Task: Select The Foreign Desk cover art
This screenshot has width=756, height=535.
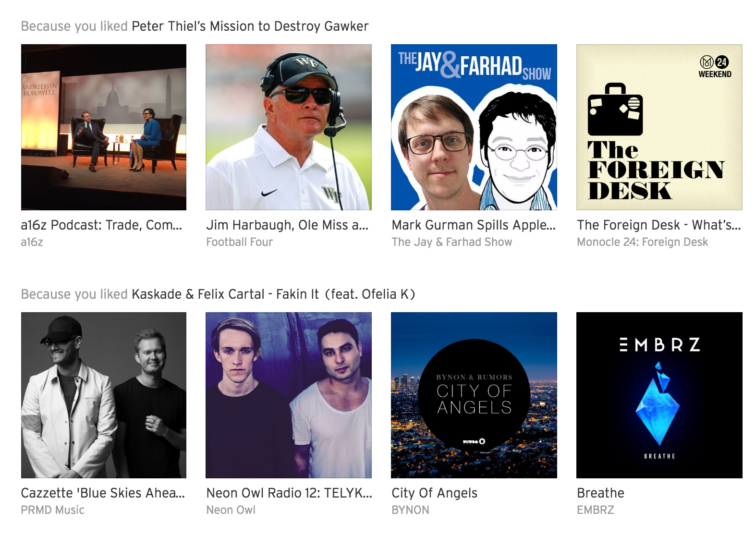Action: [659, 127]
